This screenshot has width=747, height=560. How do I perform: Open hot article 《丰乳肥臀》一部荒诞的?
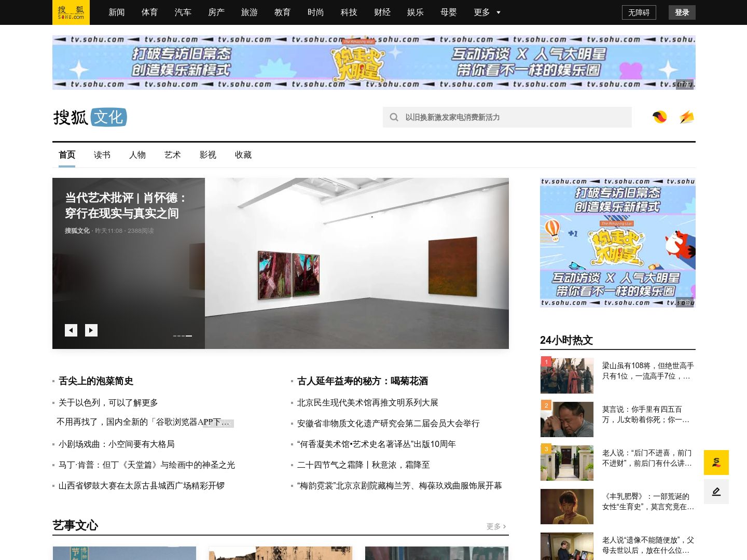pos(648,501)
